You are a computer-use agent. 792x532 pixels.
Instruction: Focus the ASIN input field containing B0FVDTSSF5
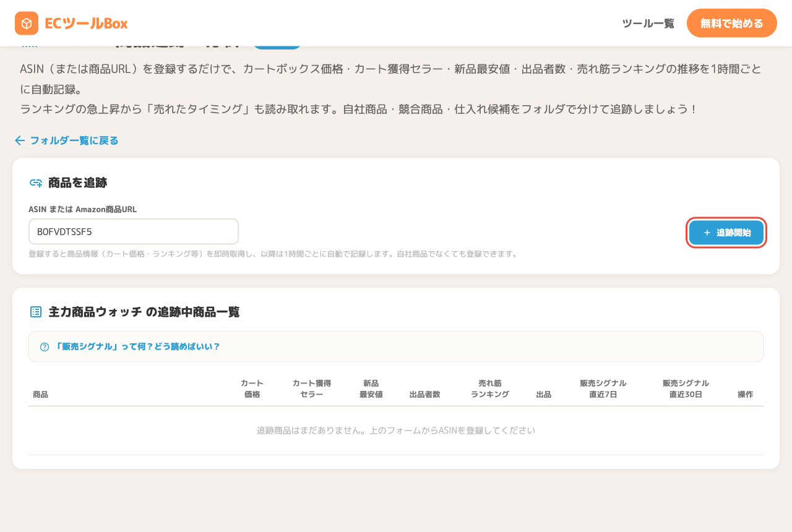tap(134, 231)
